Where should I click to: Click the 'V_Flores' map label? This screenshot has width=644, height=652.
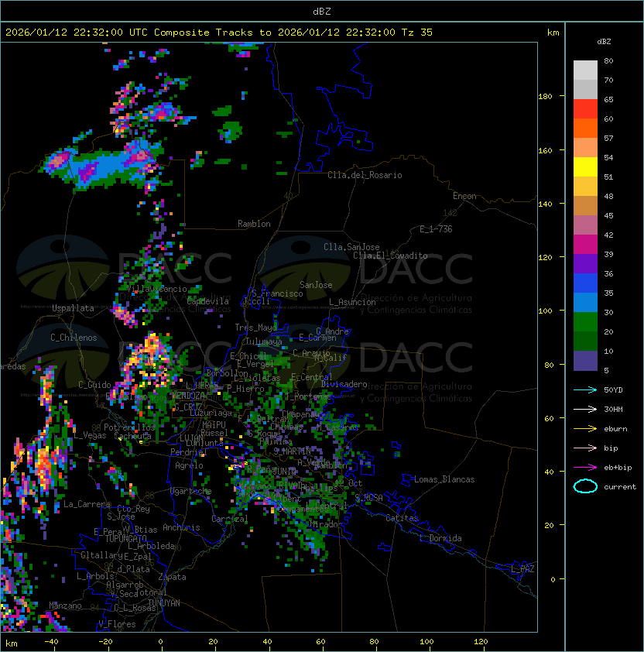(x=117, y=624)
